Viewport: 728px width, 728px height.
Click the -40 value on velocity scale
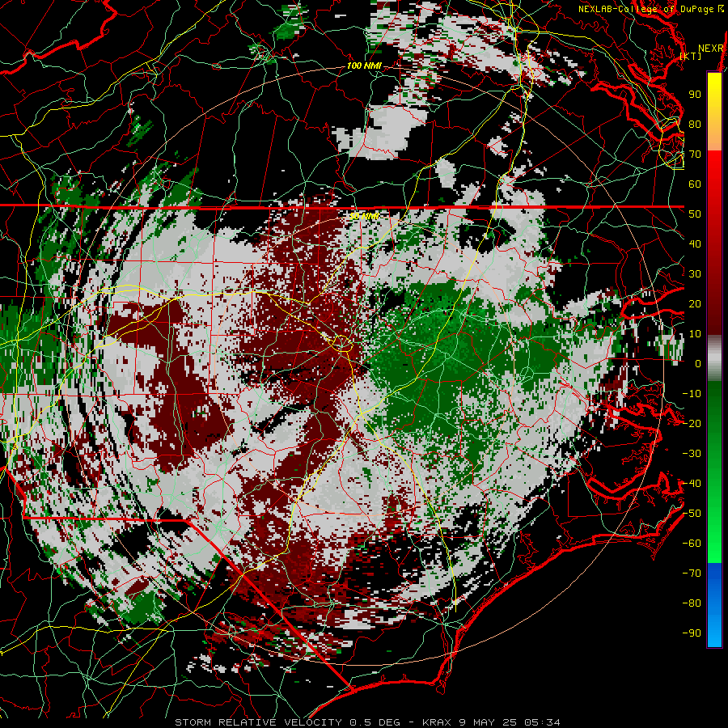point(692,484)
